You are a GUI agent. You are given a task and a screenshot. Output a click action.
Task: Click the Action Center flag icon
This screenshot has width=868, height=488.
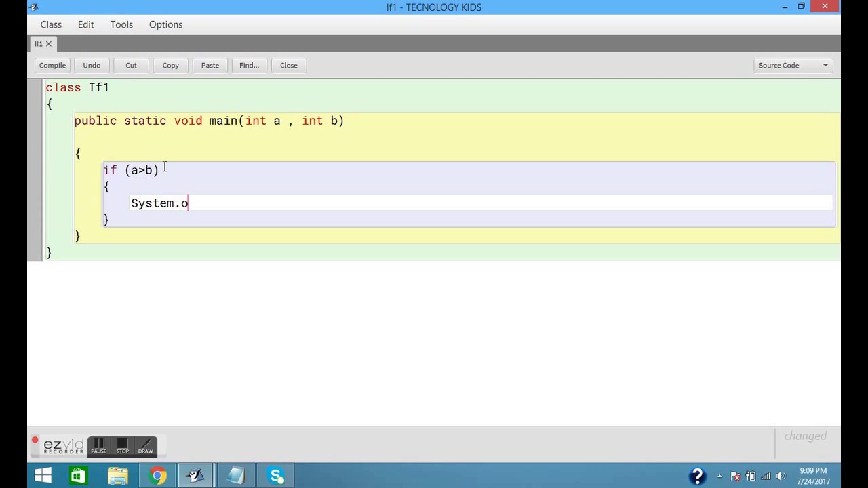(x=736, y=476)
